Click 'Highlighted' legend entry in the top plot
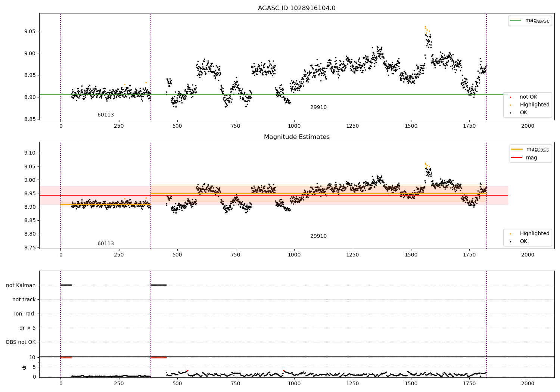Screen dimensions: 560x392 click(535, 105)
